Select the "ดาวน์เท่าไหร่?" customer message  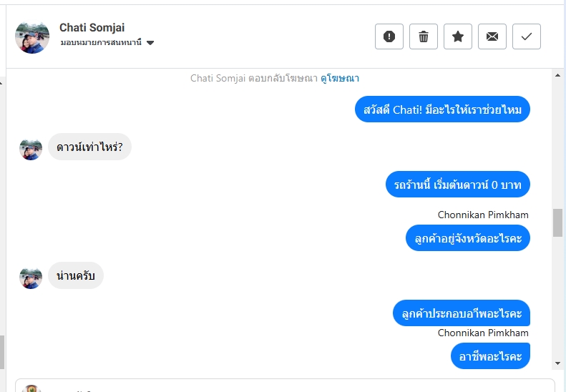coord(89,147)
